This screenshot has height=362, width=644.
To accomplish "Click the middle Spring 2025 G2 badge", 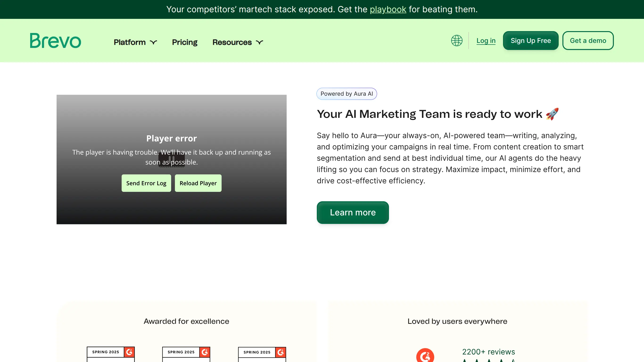I will (x=186, y=354).
